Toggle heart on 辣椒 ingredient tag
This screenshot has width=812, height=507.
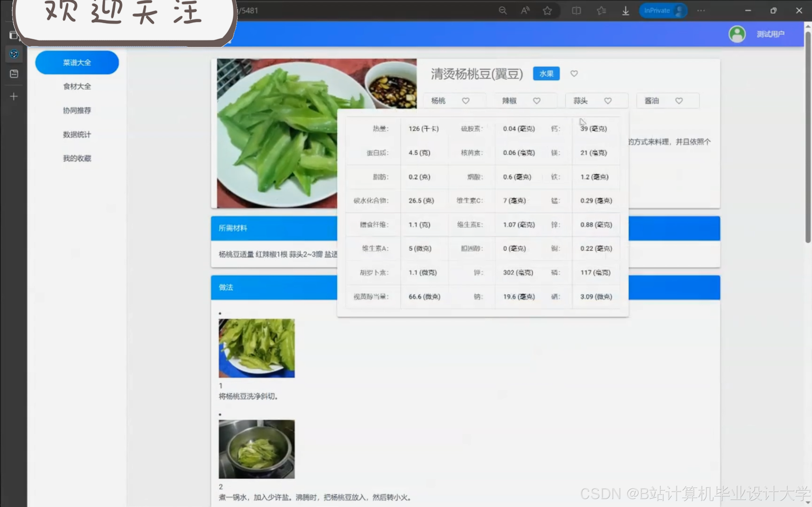click(x=537, y=101)
